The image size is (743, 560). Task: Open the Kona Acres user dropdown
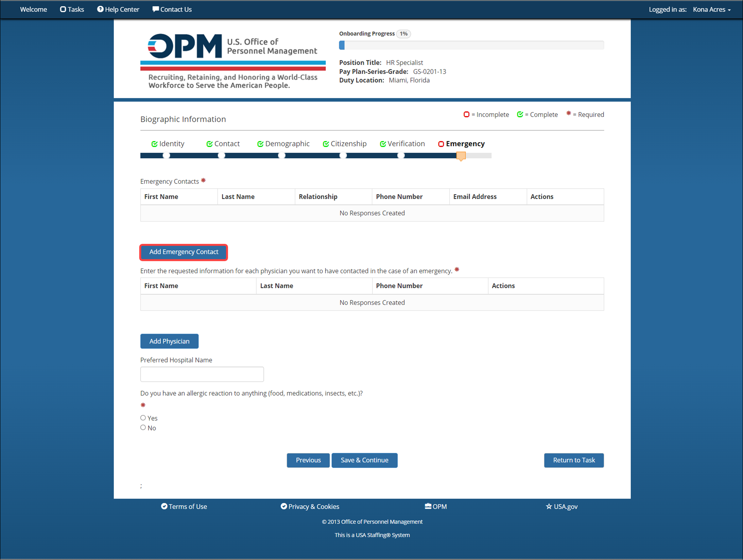pyautogui.click(x=711, y=10)
